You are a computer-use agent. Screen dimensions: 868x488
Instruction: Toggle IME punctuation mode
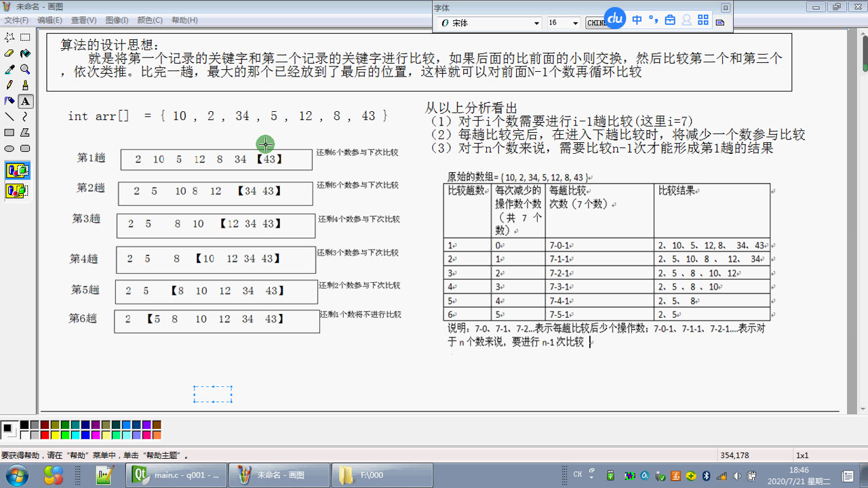click(x=653, y=20)
